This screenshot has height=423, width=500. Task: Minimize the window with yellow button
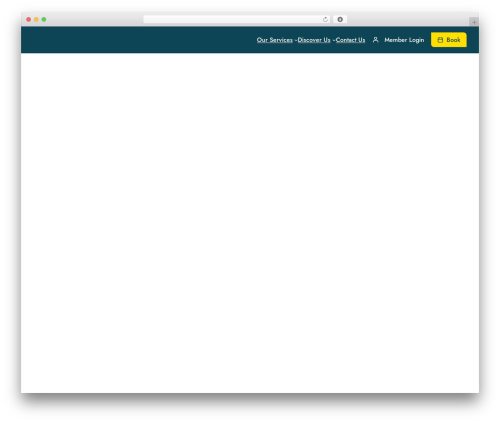pos(36,20)
